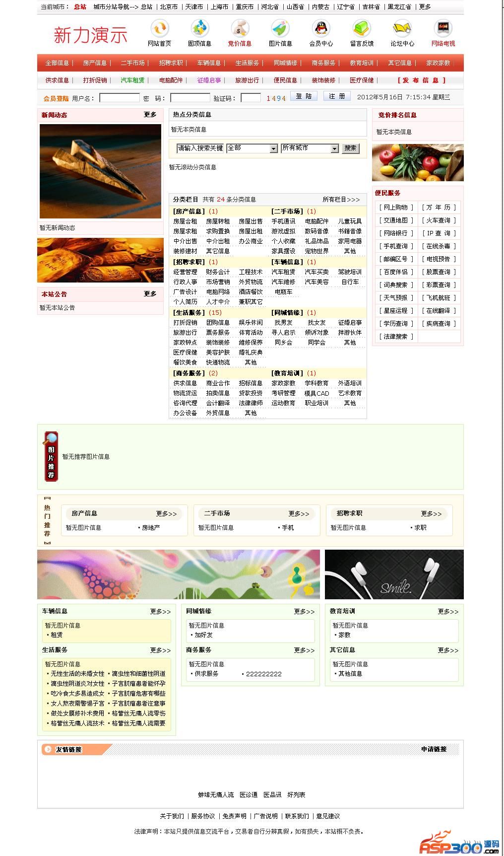Click 电脑配件 in the sub-navigation

pyautogui.click(x=171, y=80)
